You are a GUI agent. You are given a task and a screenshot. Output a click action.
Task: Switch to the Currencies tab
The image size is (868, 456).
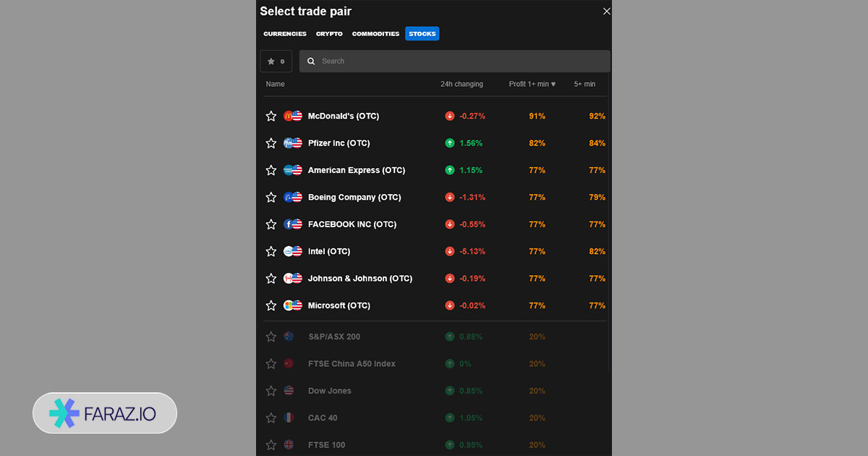tap(285, 34)
